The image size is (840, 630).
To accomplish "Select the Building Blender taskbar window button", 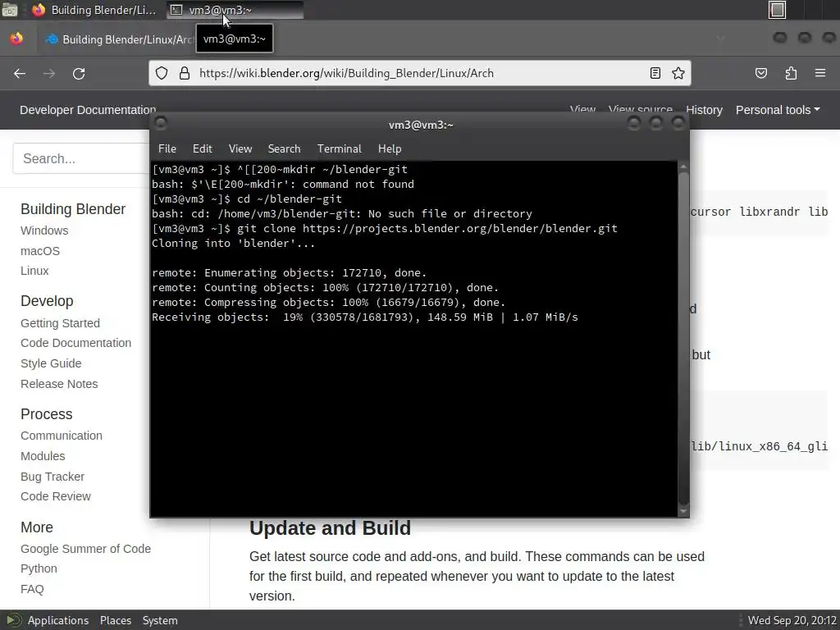I will click(94, 10).
